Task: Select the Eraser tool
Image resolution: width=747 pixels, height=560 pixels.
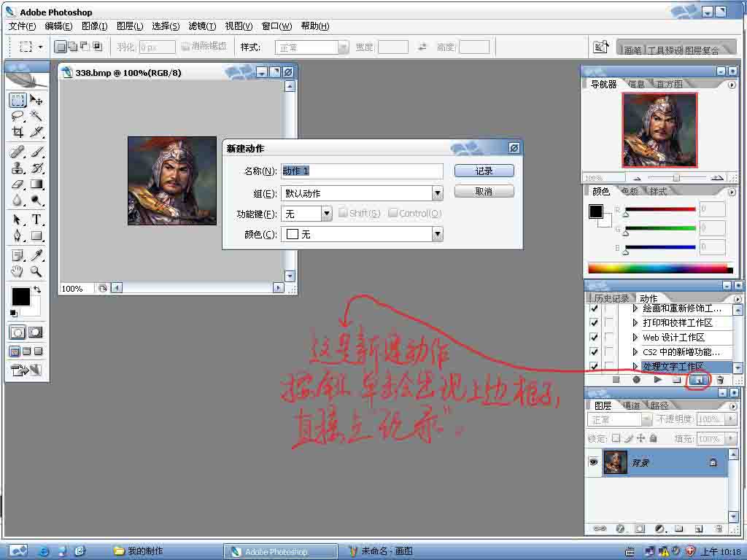Action: (x=18, y=184)
